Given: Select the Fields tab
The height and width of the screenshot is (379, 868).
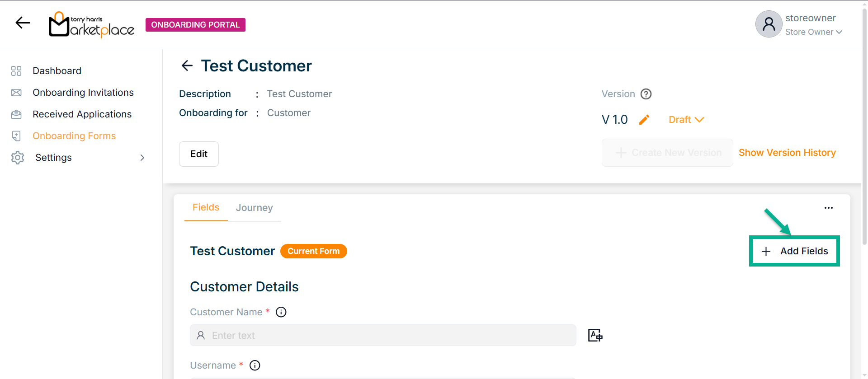Looking at the screenshot, I should (x=206, y=207).
